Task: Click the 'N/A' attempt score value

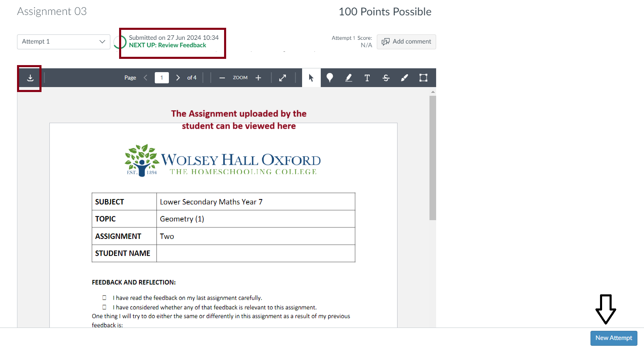Action: point(366,45)
